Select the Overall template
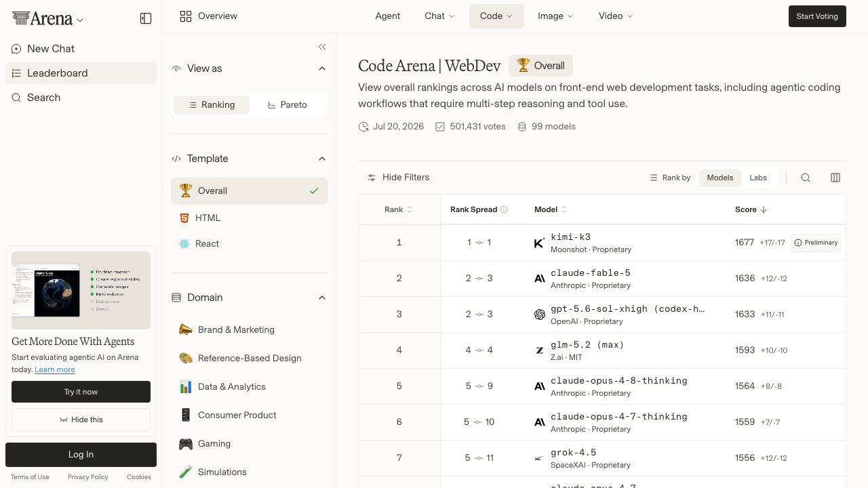The image size is (868, 488). click(249, 191)
